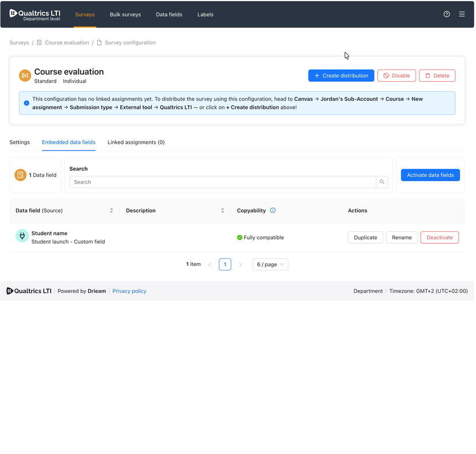This screenshot has height=454, width=476.
Task: Duplicate the Student name data field
Action: (x=365, y=238)
